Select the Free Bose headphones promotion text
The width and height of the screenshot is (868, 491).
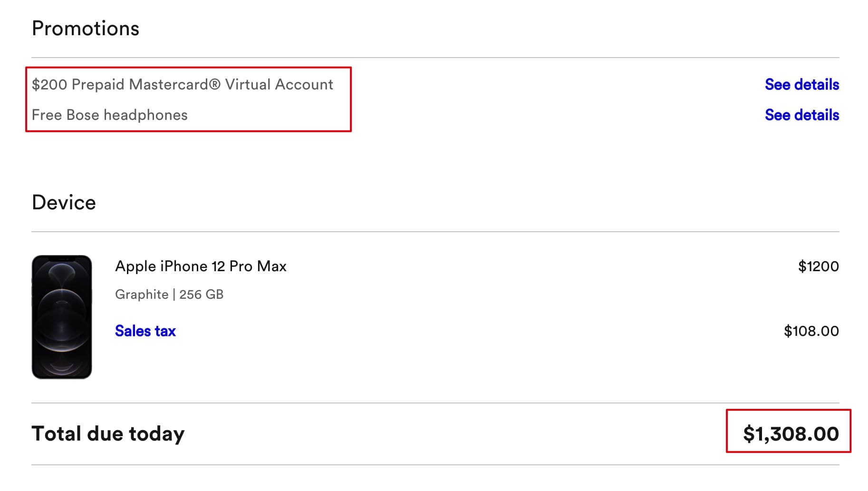pos(109,115)
